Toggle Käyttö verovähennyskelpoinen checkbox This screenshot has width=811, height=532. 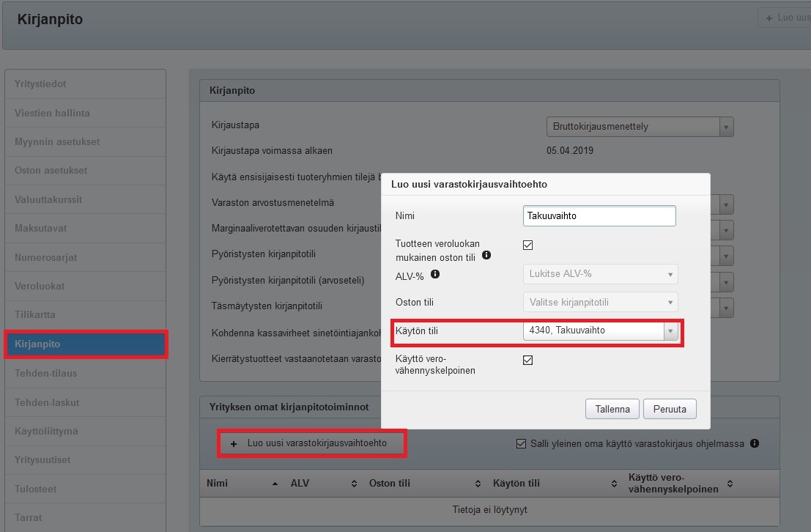[x=527, y=361]
